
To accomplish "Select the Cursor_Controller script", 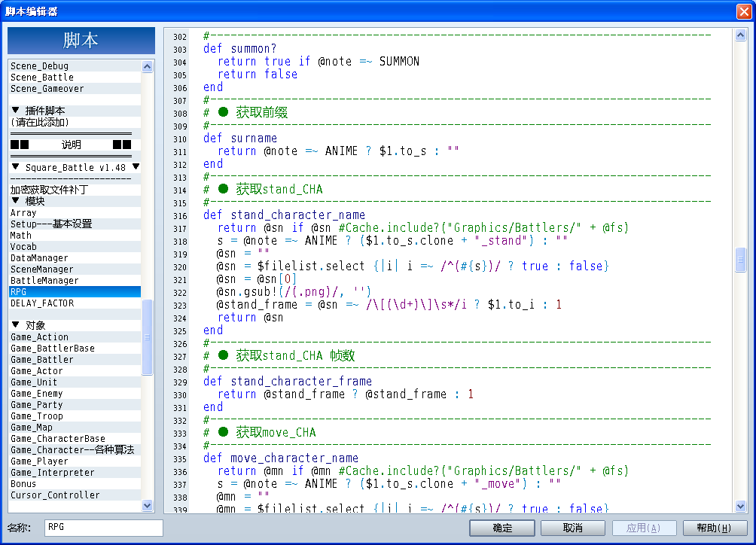I will coord(75,495).
